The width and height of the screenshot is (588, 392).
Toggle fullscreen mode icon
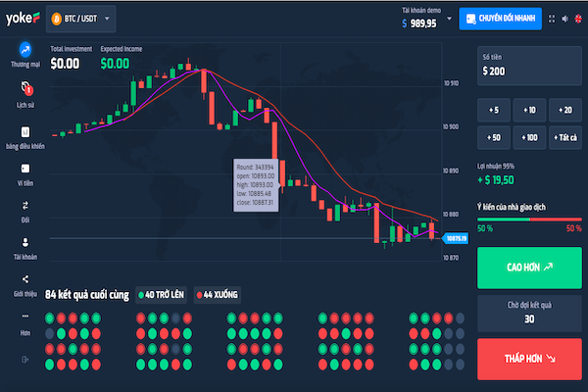(551, 19)
